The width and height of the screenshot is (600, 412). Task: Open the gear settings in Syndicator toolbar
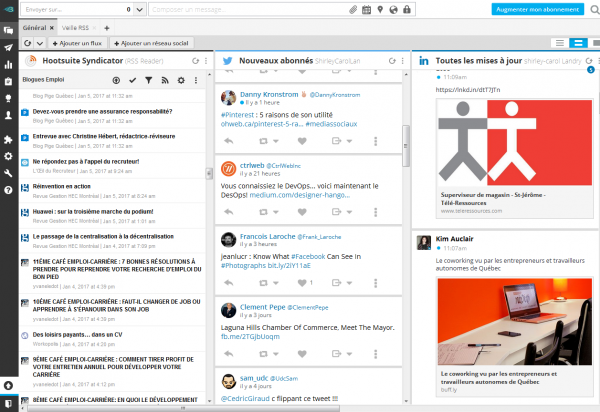click(x=181, y=80)
